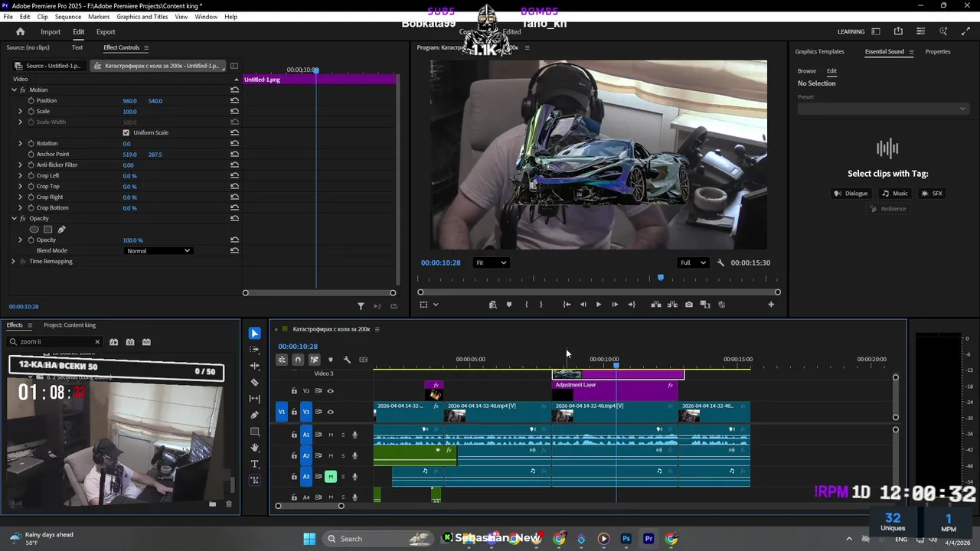Open the Sequence menu

coord(67,17)
